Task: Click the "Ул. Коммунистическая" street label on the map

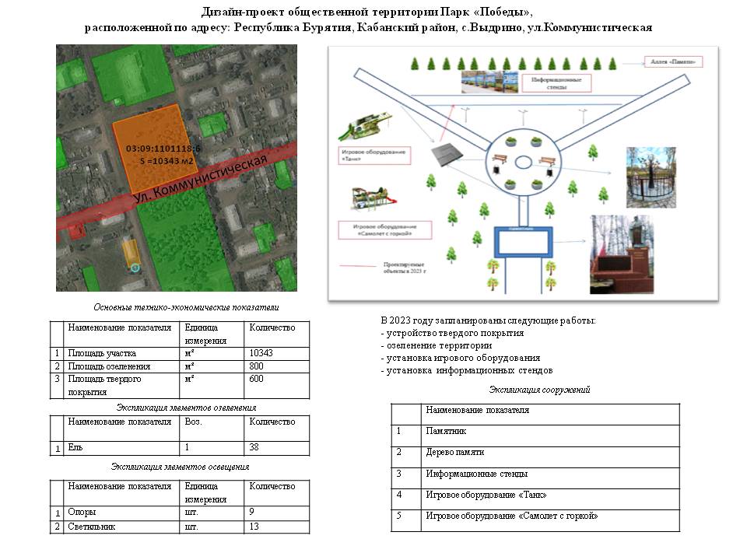Action: coord(200,179)
